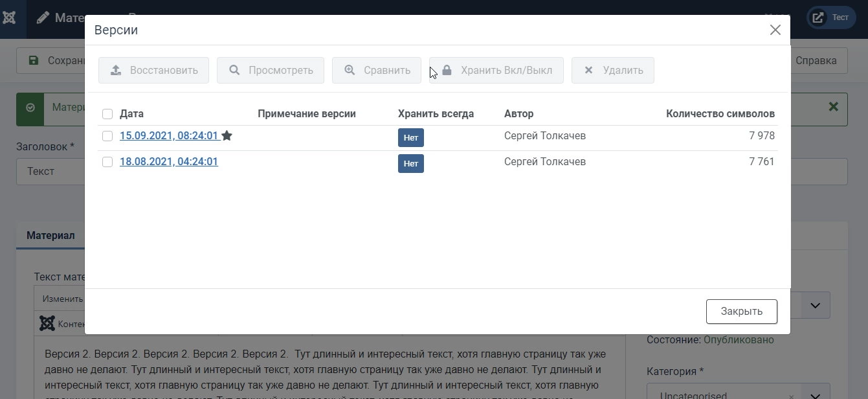The height and width of the screenshot is (399, 868).
Task: Click Хранить всегда column header
Action: (436, 114)
